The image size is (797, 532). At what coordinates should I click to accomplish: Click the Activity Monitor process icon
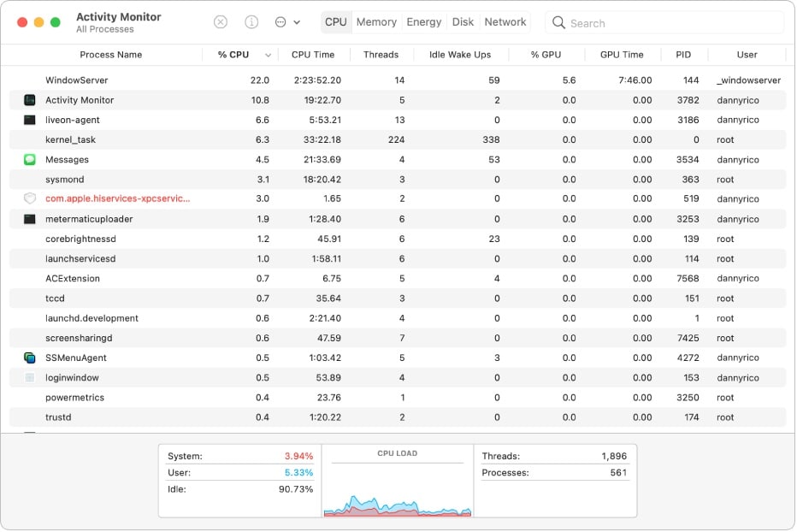pyautogui.click(x=30, y=100)
